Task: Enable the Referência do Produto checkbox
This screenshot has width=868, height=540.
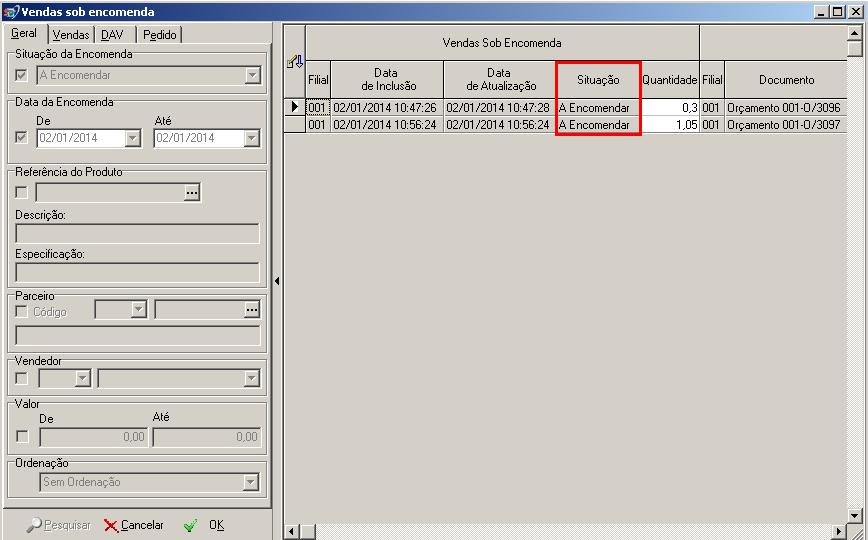Action: coord(22,192)
